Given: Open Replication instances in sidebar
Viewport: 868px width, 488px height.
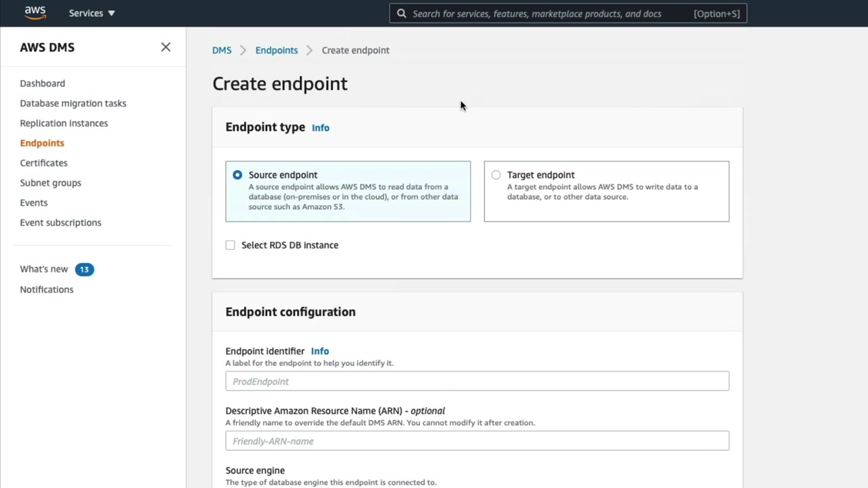Looking at the screenshot, I should click(64, 123).
